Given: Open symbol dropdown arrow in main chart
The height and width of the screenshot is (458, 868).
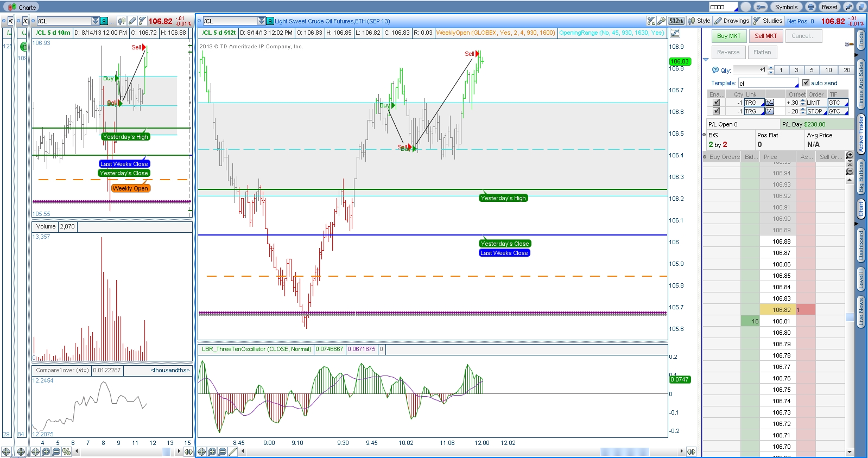Looking at the screenshot, I should (x=262, y=21).
